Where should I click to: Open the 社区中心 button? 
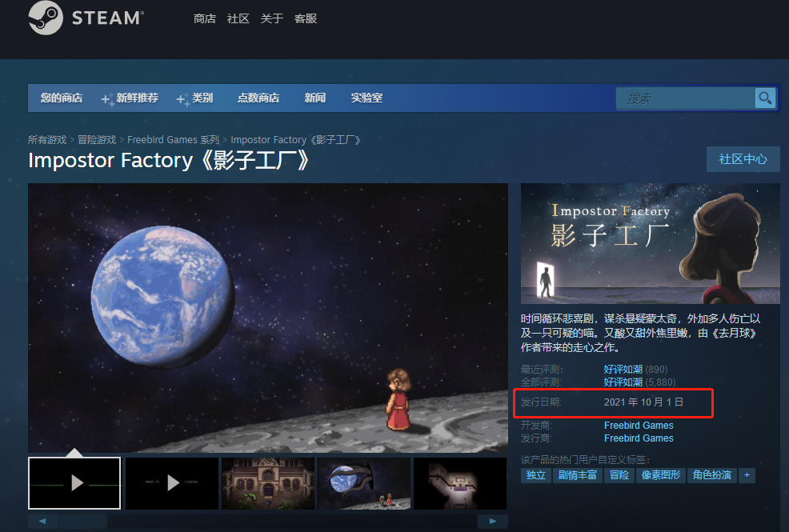pyautogui.click(x=743, y=159)
